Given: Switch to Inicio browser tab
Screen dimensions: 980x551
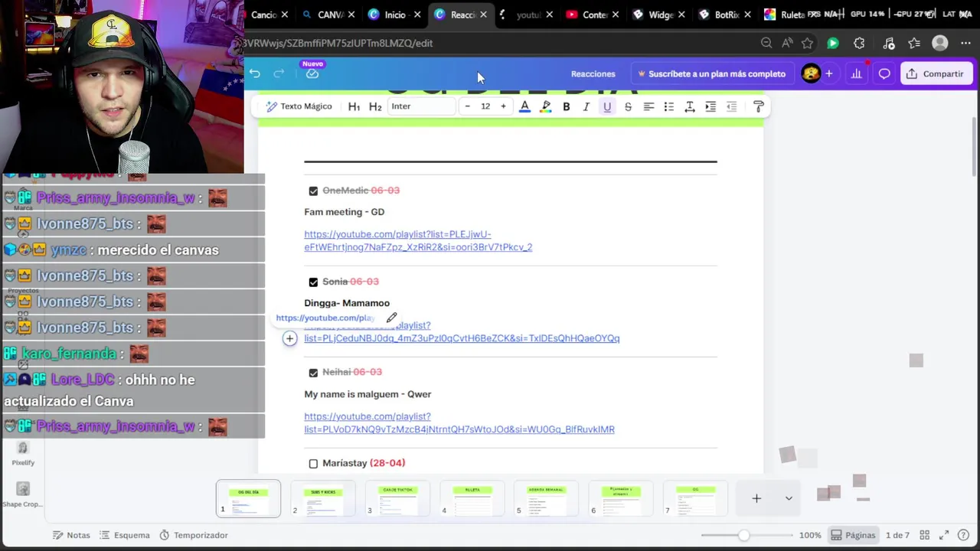Looking at the screenshot, I should pyautogui.click(x=394, y=15).
